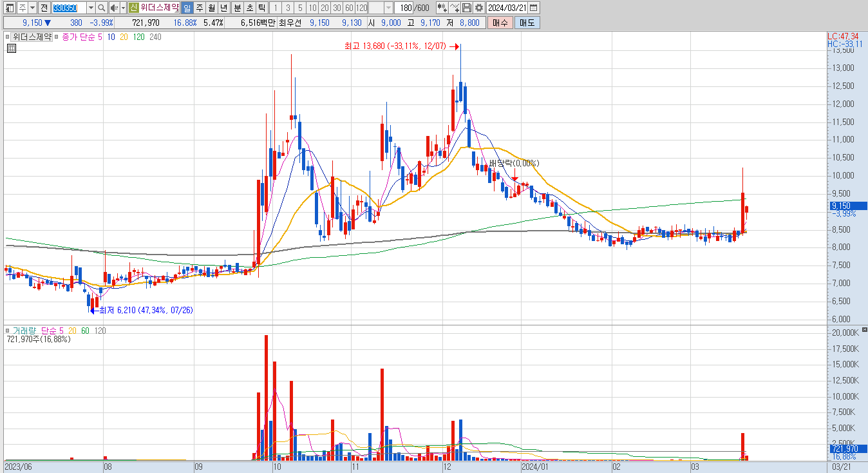Select interval 10 button
The image size is (868, 473).
pyautogui.click(x=312, y=8)
